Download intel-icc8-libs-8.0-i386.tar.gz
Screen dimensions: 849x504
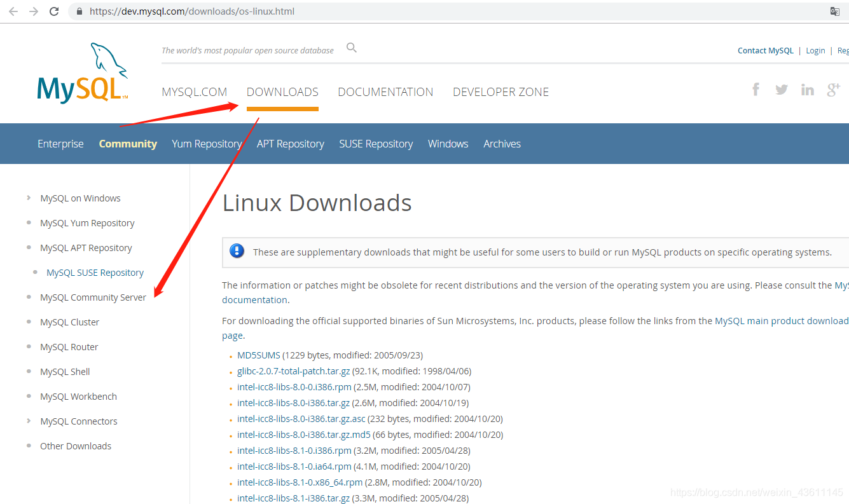(293, 403)
